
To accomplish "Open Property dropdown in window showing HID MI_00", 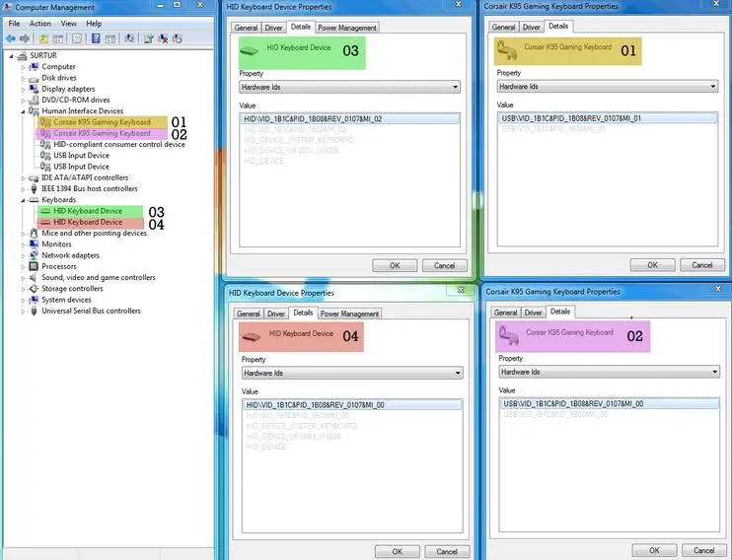I will coord(352,373).
